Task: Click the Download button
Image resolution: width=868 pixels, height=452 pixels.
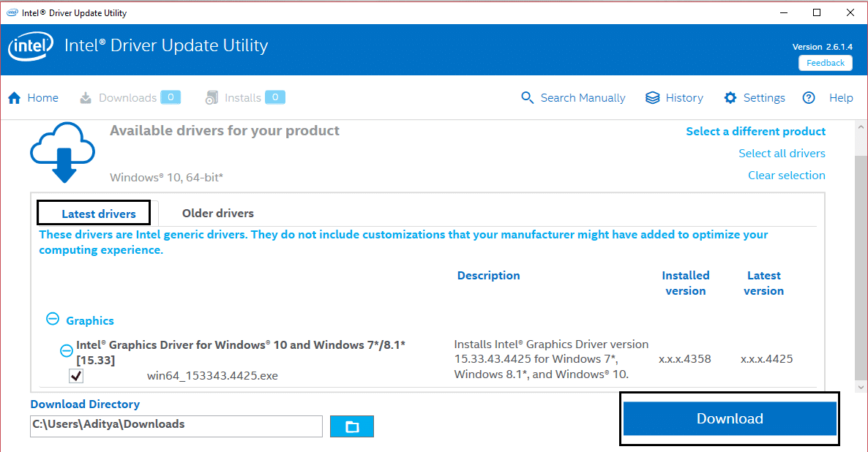Action: point(729,418)
